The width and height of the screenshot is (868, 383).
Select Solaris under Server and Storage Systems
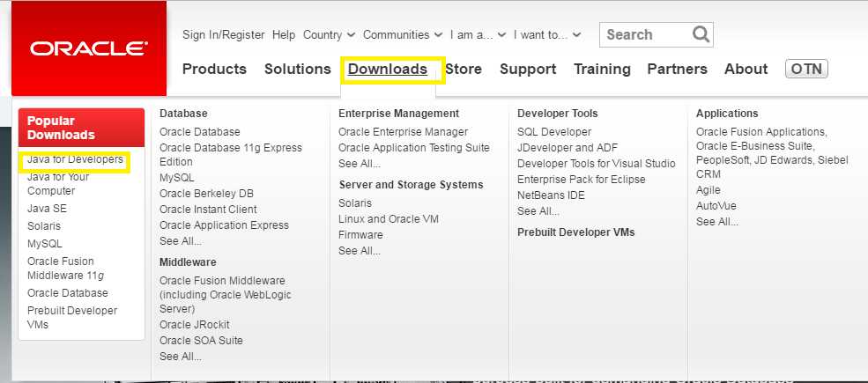click(x=355, y=203)
